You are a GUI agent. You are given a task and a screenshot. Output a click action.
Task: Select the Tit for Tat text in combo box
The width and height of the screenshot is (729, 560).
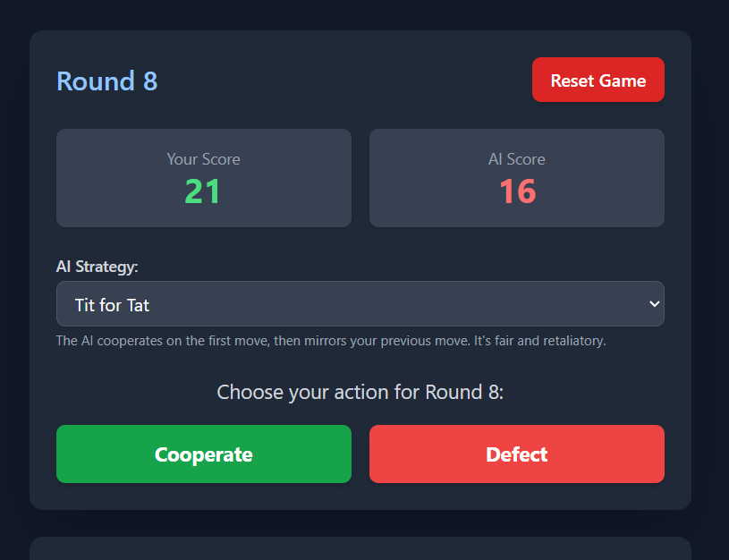113,305
